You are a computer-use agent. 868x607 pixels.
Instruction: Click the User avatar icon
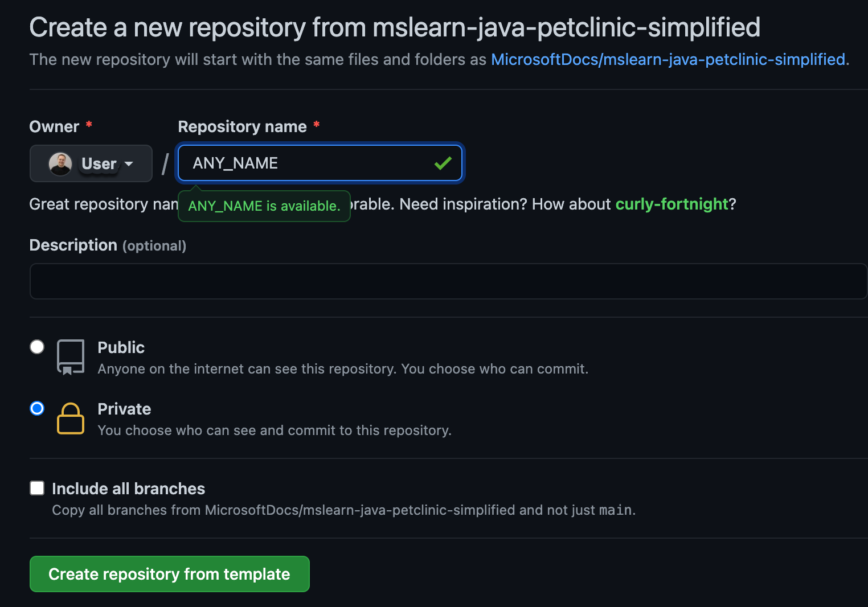tap(60, 163)
